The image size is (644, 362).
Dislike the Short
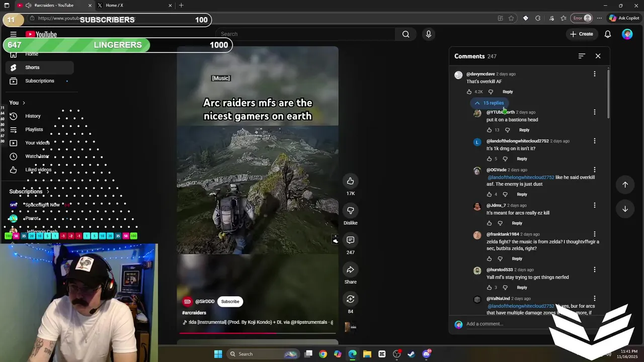(x=350, y=211)
